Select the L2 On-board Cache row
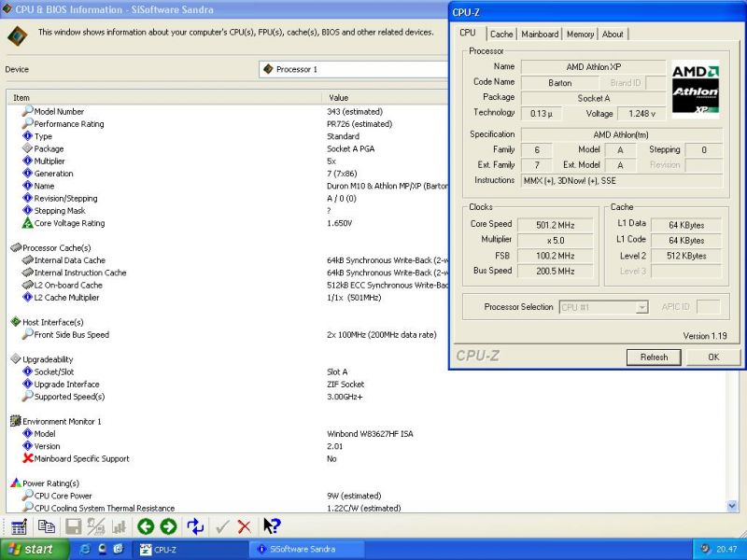The image size is (747, 560). [227, 285]
